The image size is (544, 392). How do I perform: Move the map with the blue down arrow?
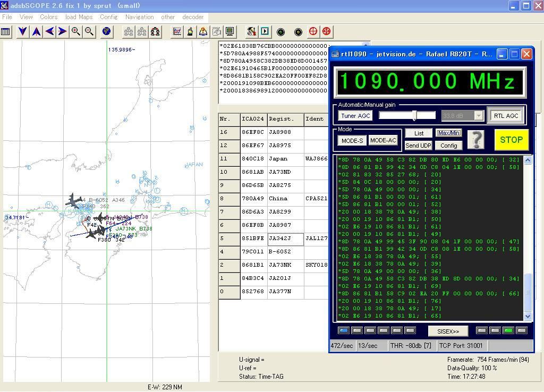click(x=23, y=32)
